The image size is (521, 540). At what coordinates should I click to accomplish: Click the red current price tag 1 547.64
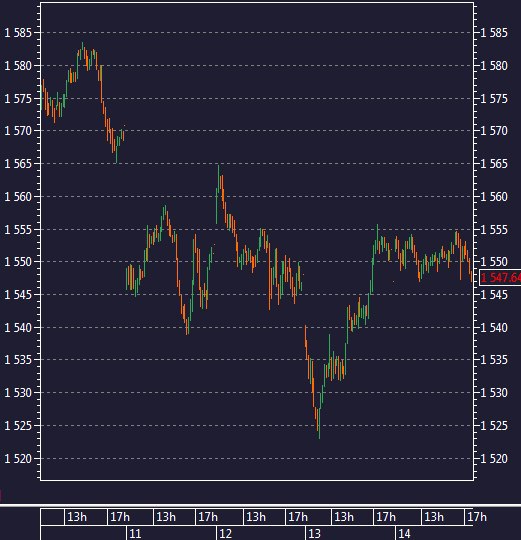pos(500,277)
